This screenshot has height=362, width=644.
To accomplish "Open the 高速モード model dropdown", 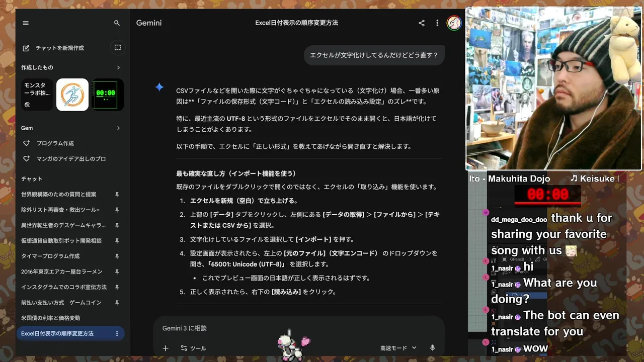I will [x=398, y=348].
